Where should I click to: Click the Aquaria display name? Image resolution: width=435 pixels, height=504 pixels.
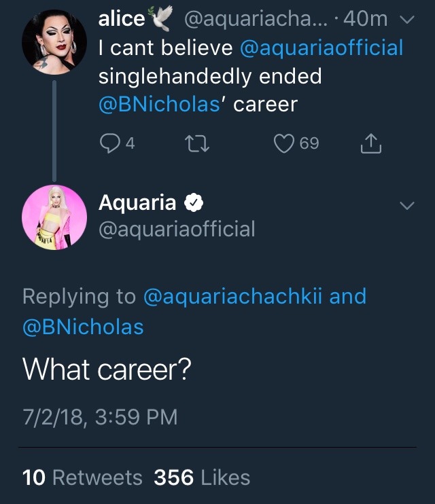(x=137, y=202)
